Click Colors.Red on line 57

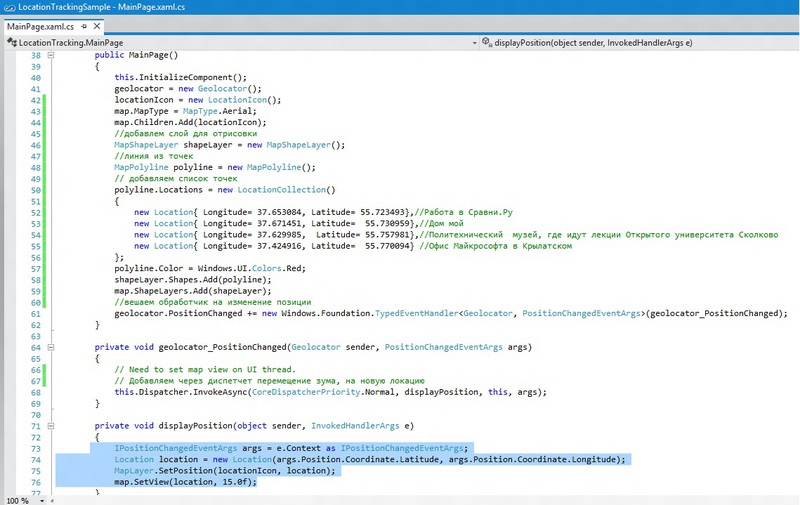(278, 268)
